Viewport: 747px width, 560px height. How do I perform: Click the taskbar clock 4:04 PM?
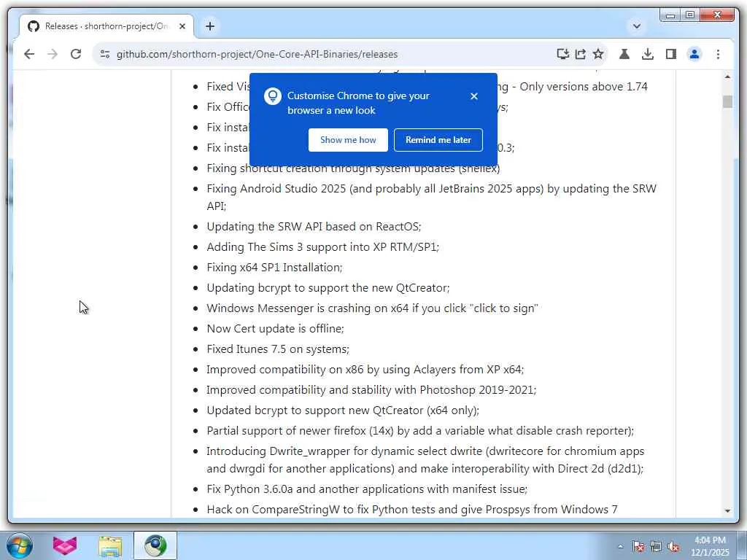coord(710,540)
